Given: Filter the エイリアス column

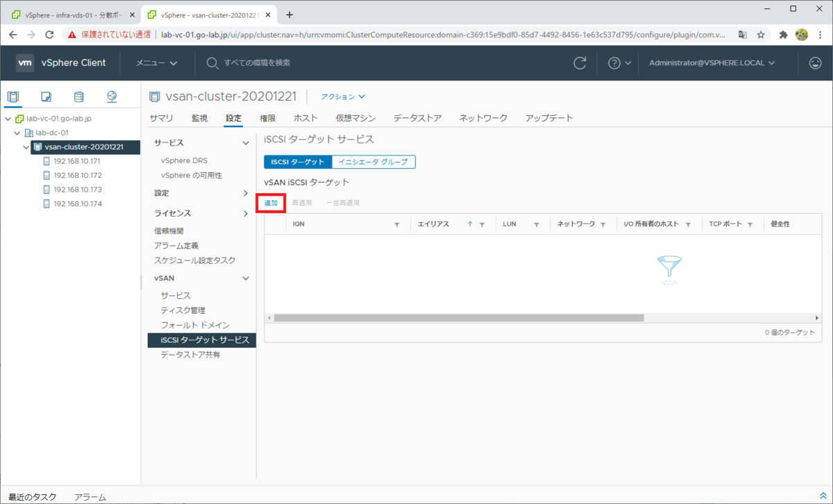Looking at the screenshot, I should [482, 225].
